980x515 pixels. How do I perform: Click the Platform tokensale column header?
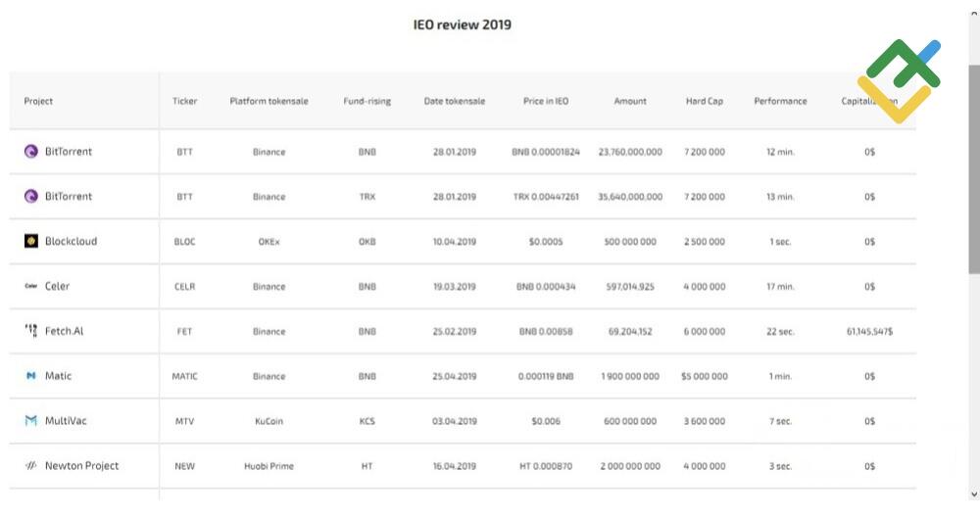[x=269, y=101]
